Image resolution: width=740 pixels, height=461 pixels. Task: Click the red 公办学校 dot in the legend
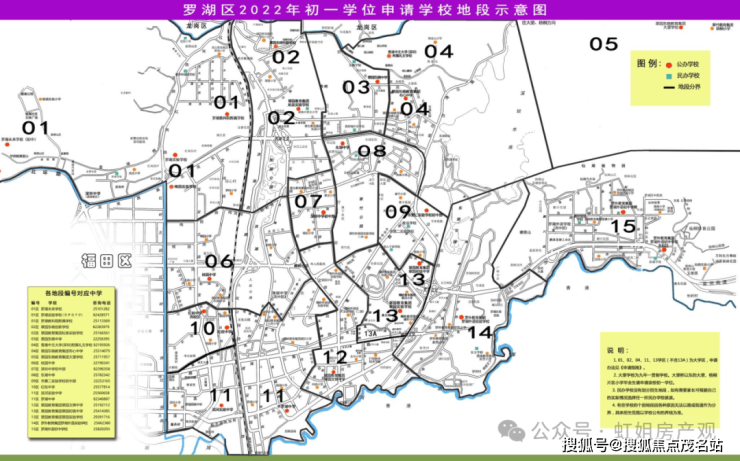[669, 65]
